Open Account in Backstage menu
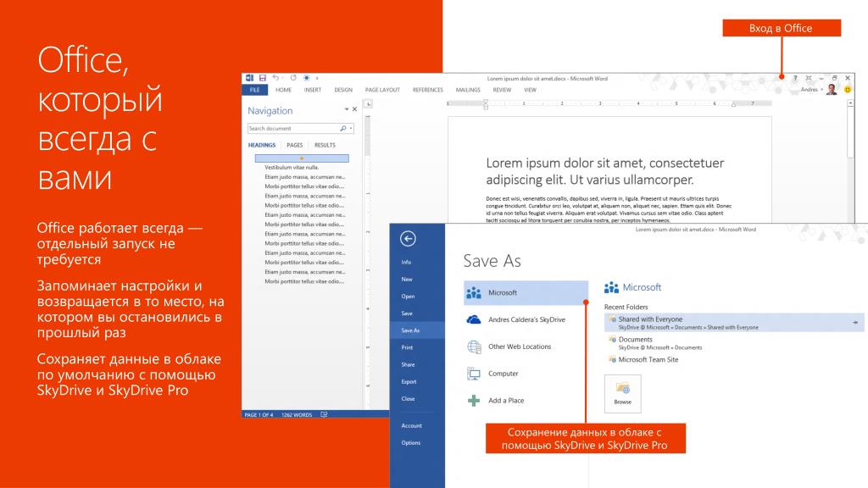Viewport: 868px width, 488px height. click(411, 426)
